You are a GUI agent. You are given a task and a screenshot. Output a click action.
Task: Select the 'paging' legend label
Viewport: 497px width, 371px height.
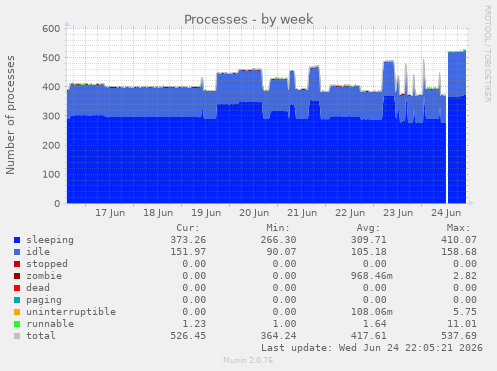44,300
